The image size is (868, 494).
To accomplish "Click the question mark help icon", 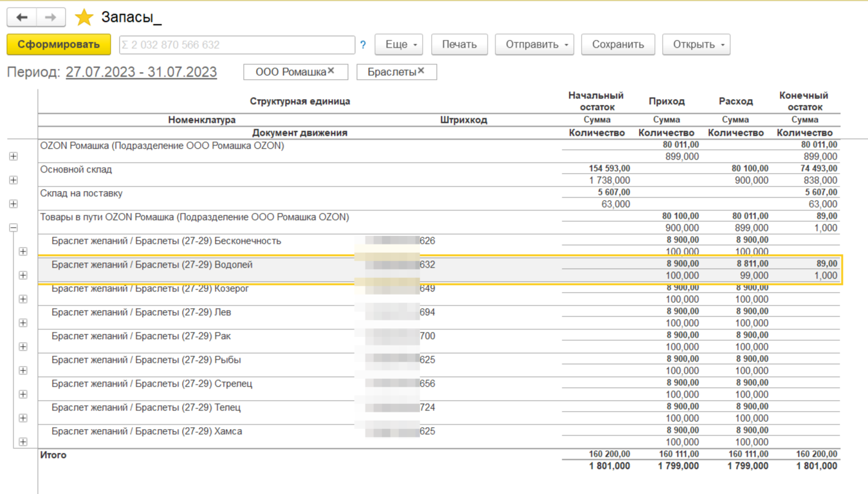I will (x=363, y=45).
